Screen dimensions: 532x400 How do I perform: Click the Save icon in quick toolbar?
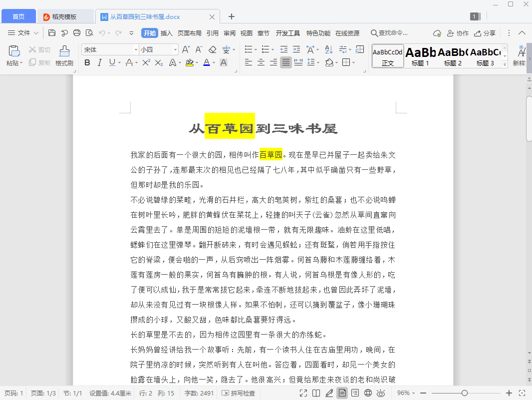pyautogui.click(x=51, y=33)
